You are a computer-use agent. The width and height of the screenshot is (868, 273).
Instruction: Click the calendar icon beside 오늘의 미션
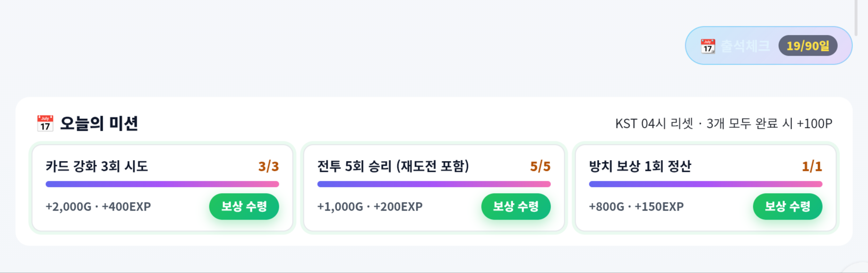pyautogui.click(x=45, y=123)
